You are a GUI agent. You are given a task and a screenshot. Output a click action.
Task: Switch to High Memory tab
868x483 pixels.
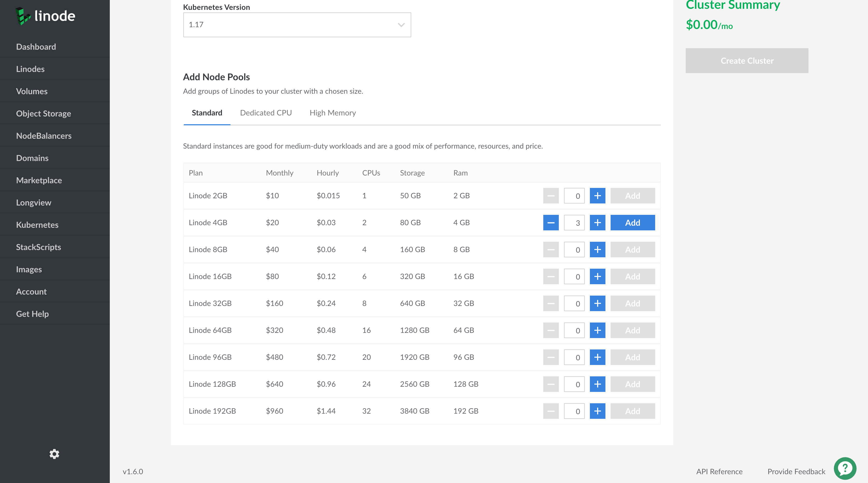point(332,113)
